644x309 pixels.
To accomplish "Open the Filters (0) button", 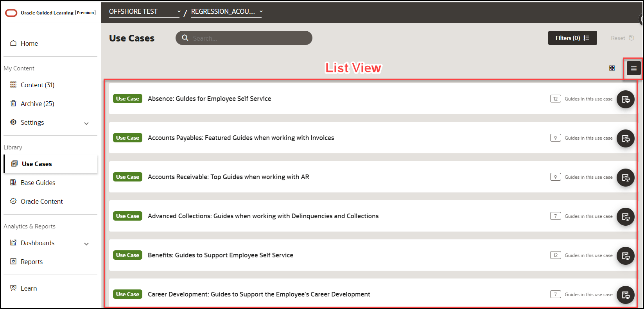I will pos(572,38).
